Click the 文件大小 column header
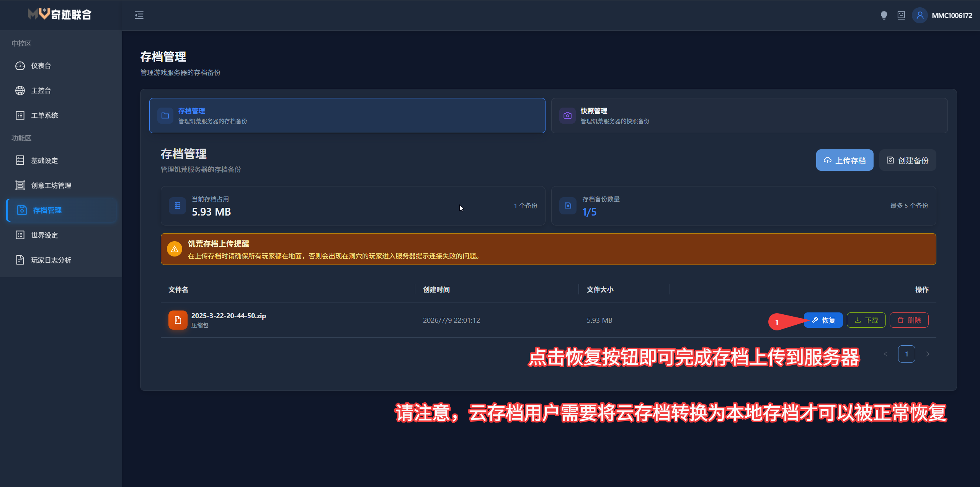The image size is (980, 487). click(600, 290)
